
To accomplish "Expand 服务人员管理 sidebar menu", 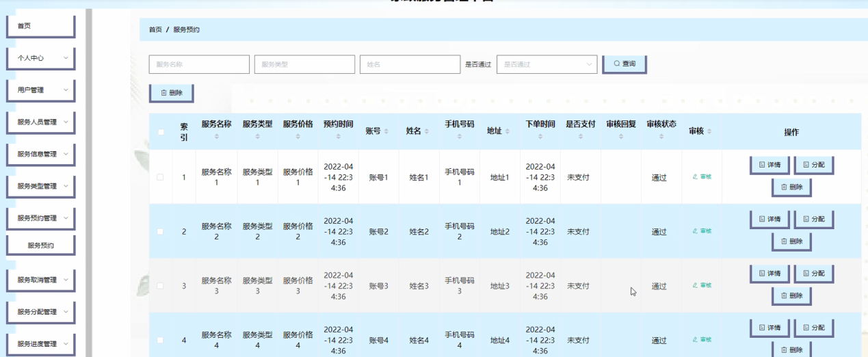I will (40, 122).
